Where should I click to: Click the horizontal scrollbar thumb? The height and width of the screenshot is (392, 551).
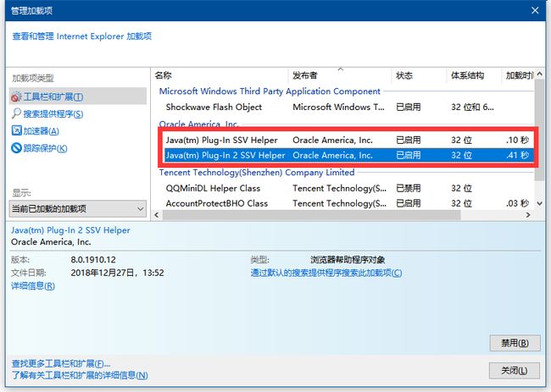pos(311,215)
